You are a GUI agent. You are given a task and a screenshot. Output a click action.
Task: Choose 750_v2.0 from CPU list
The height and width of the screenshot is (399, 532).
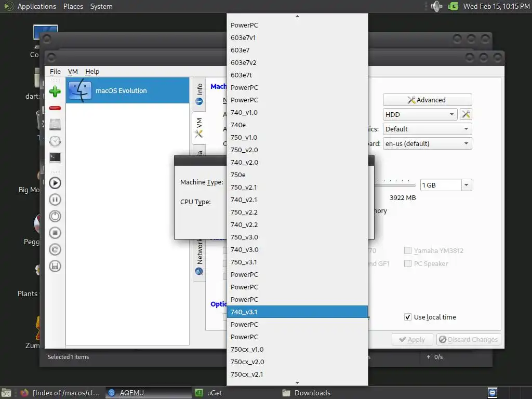point(297,150)
